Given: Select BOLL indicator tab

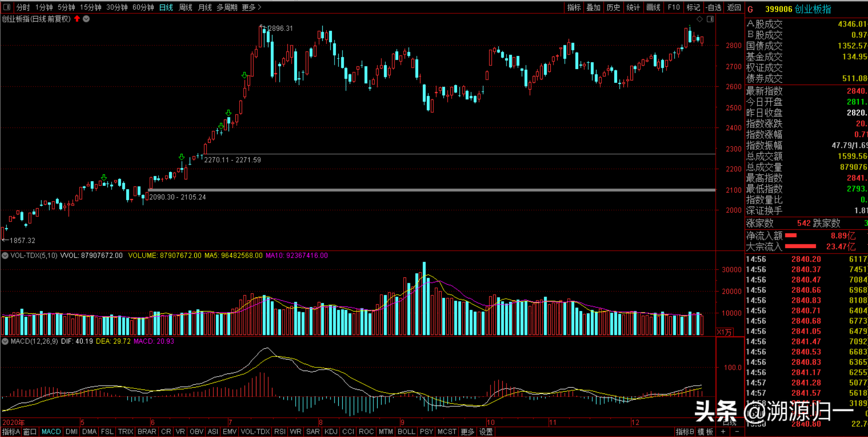Looking at the screenshot, I should pyautogui.click(x=406, y=432).
